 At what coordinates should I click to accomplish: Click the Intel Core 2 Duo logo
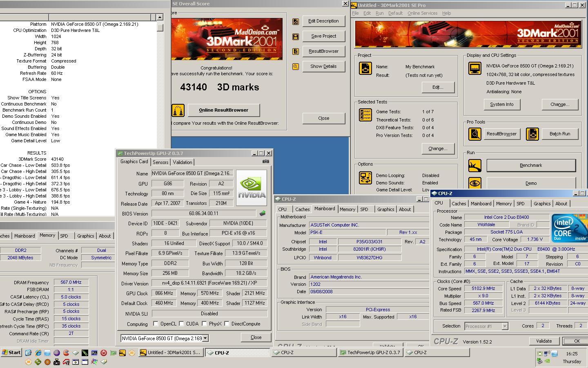pyautogui.click(x=570, y=228)
